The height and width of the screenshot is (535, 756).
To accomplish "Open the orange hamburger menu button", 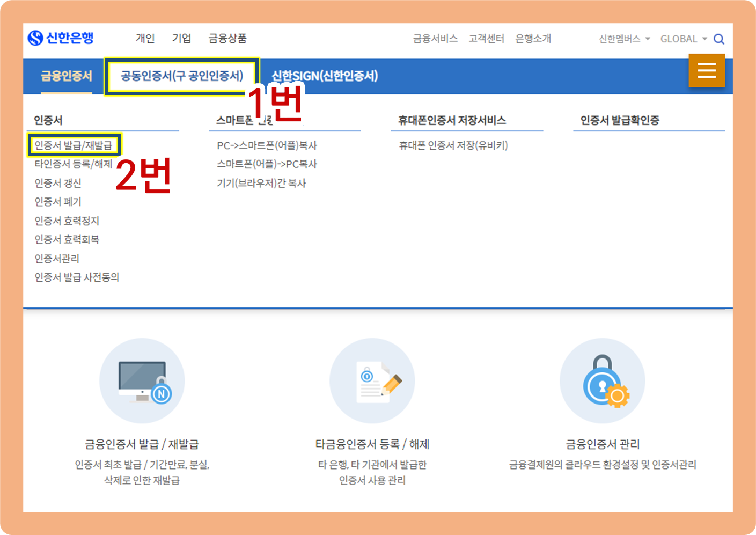I will coord(707,70).
